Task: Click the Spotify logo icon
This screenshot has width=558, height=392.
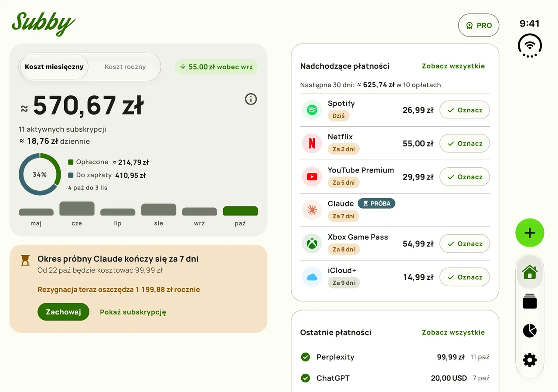Action: 312,110
